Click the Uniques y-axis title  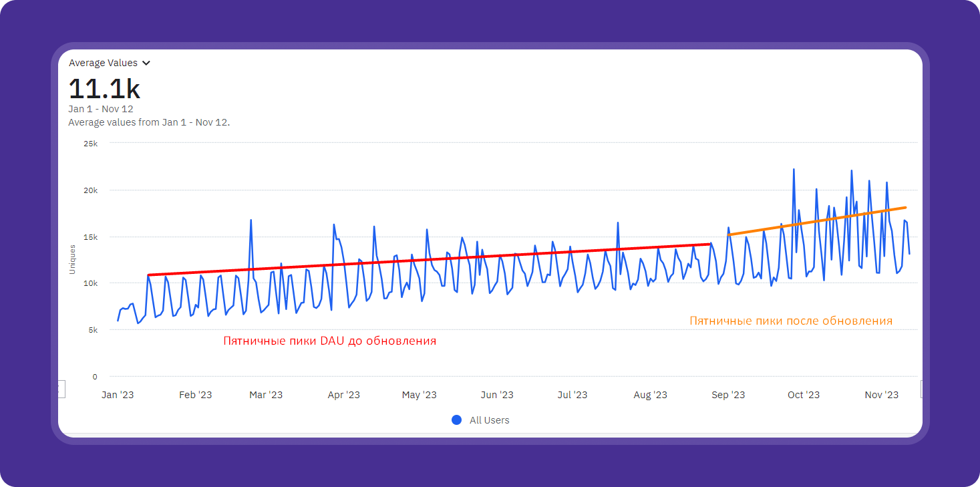[x=72, y=259]
